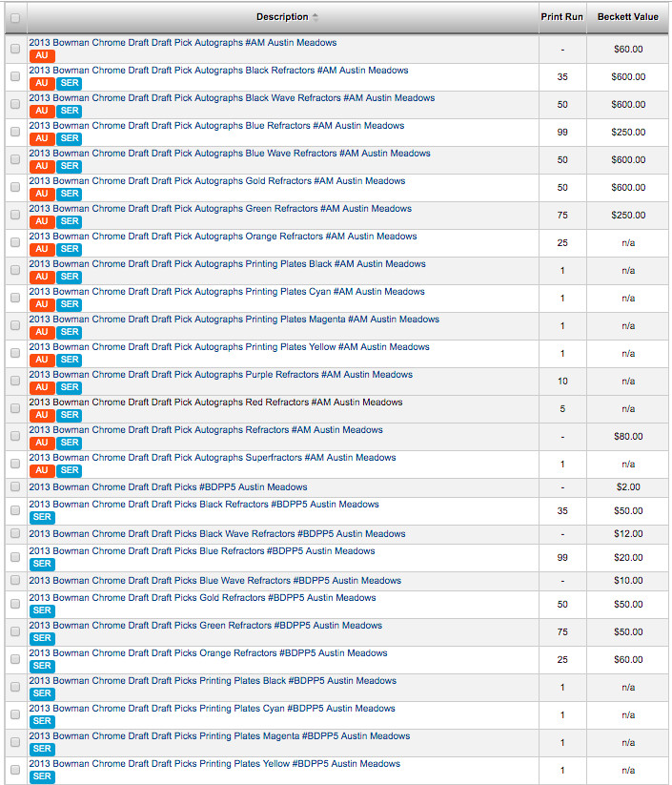Tick the checkbox for Autographs Gold Refractors #AM
Viewport: 672px width, 785px height.
coord(15,187)
